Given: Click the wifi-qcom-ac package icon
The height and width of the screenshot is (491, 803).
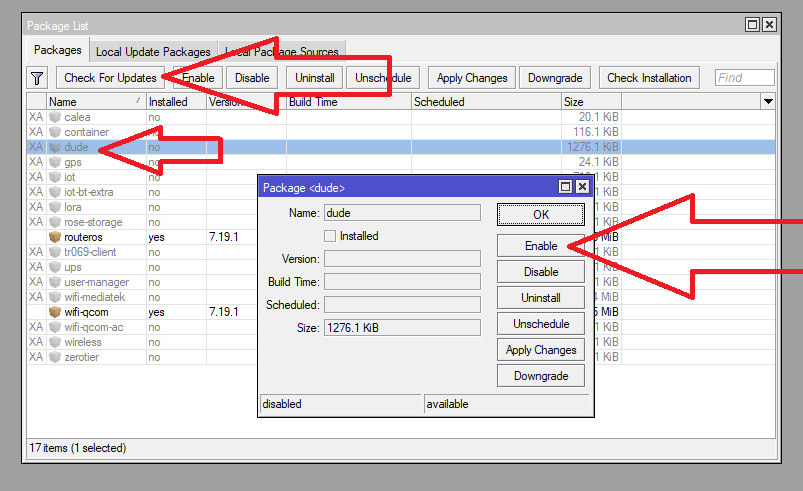Looking at the screenshot, I should click(x=55, y=327).
